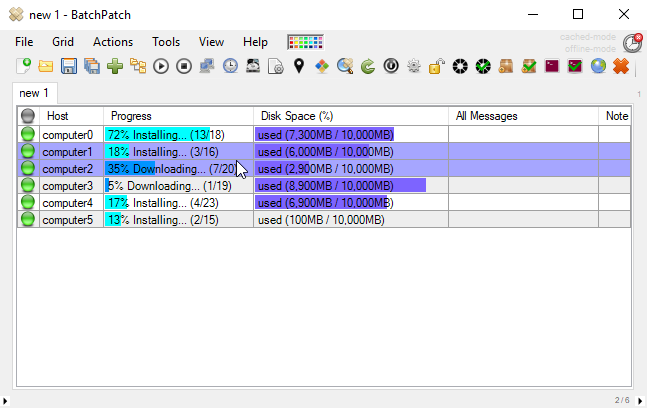Image resolution: width=647 pixels, height=408 pixels.
Task: Select the computer3 host cell
Action: point(71,186)
